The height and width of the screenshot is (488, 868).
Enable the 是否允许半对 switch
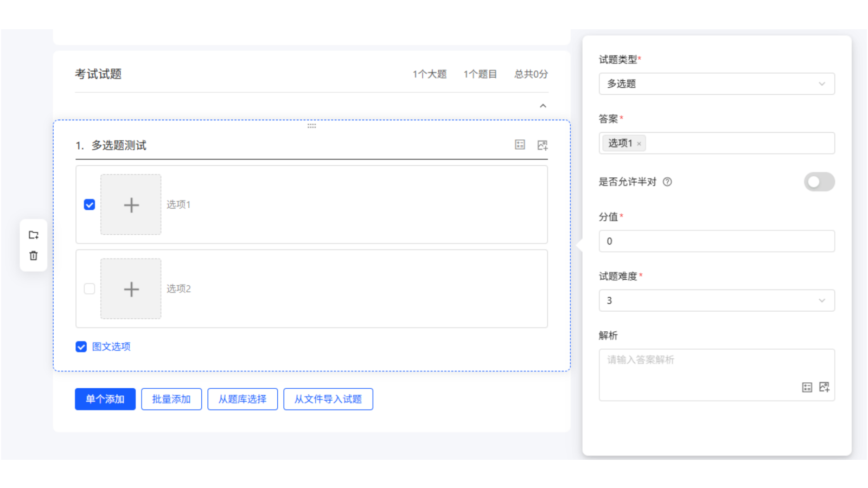click(x=819, y=182)
